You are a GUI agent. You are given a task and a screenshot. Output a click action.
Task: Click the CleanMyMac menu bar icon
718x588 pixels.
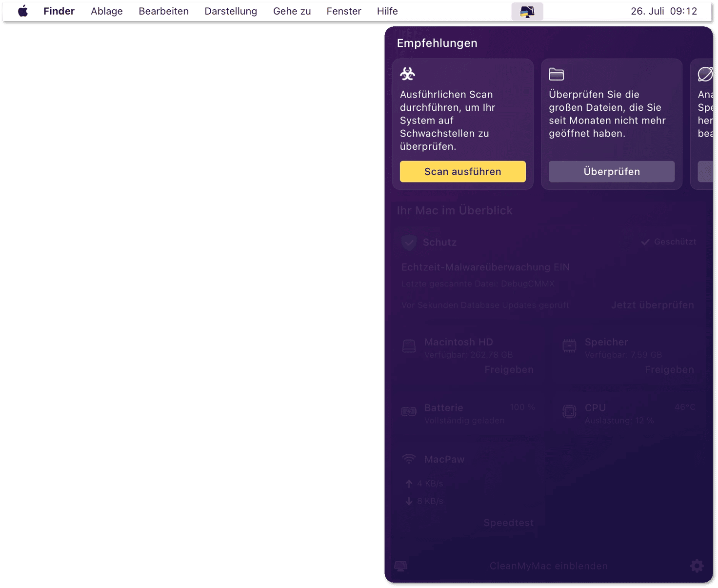(527, 11)
